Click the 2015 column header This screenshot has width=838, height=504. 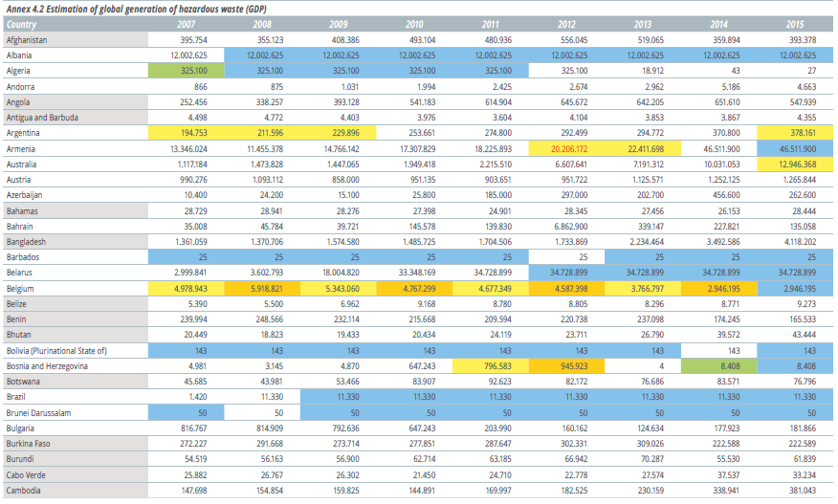pos(795,24)
